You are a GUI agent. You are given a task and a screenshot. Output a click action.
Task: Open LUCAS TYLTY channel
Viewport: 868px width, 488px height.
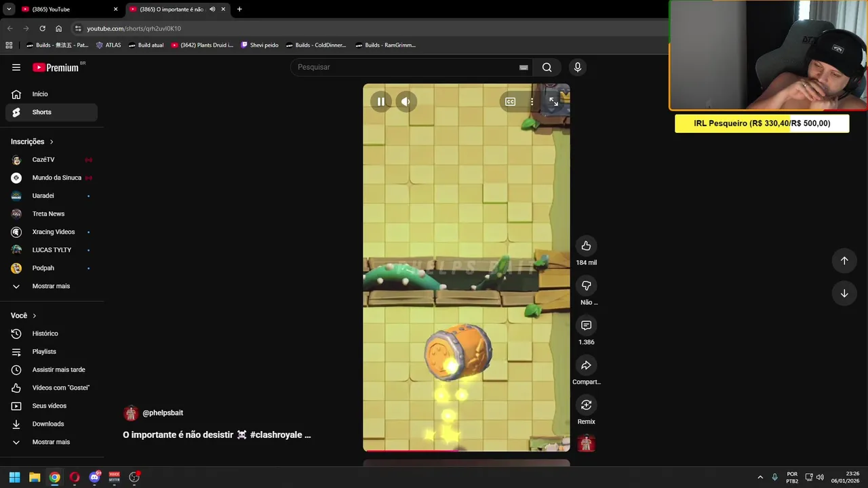point(52,250)
